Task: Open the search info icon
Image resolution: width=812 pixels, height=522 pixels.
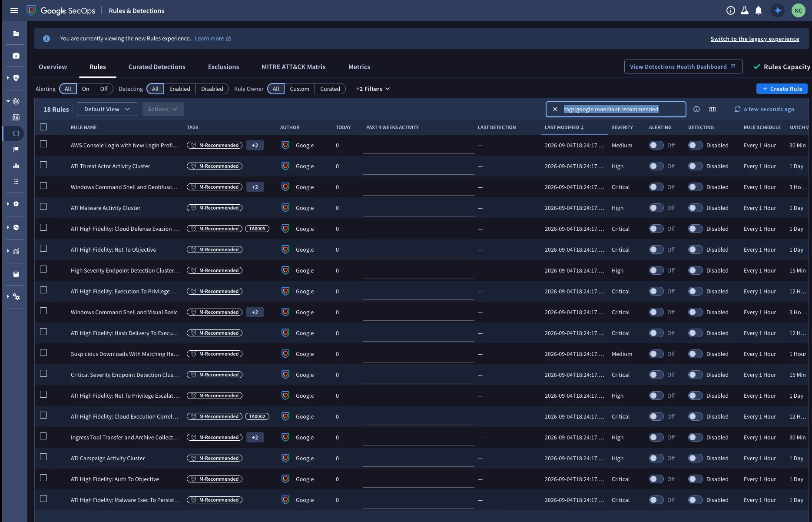Action: 696,109
